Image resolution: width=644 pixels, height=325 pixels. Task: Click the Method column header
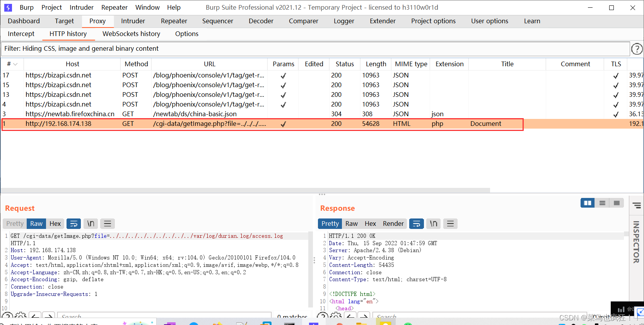click(x=136, y=64)
